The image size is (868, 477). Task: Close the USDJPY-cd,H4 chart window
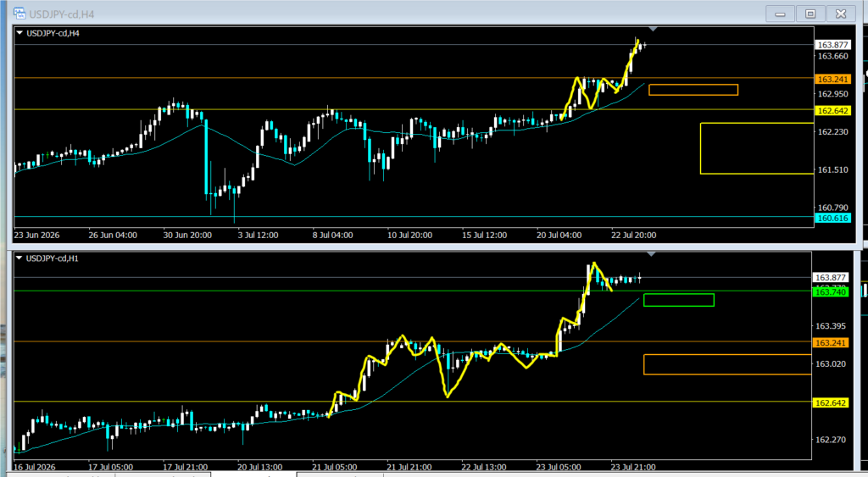pyautogui.click(x=841, y=14)
